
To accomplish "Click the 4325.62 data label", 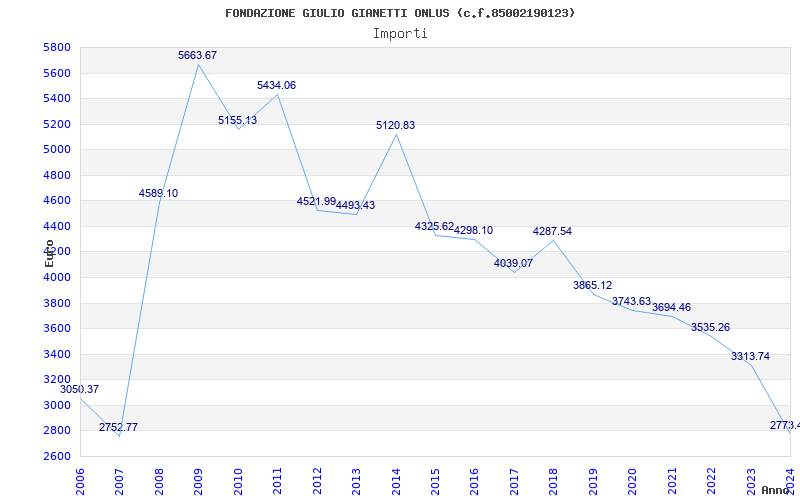I will pyautogui.click(x=434, y=227).
